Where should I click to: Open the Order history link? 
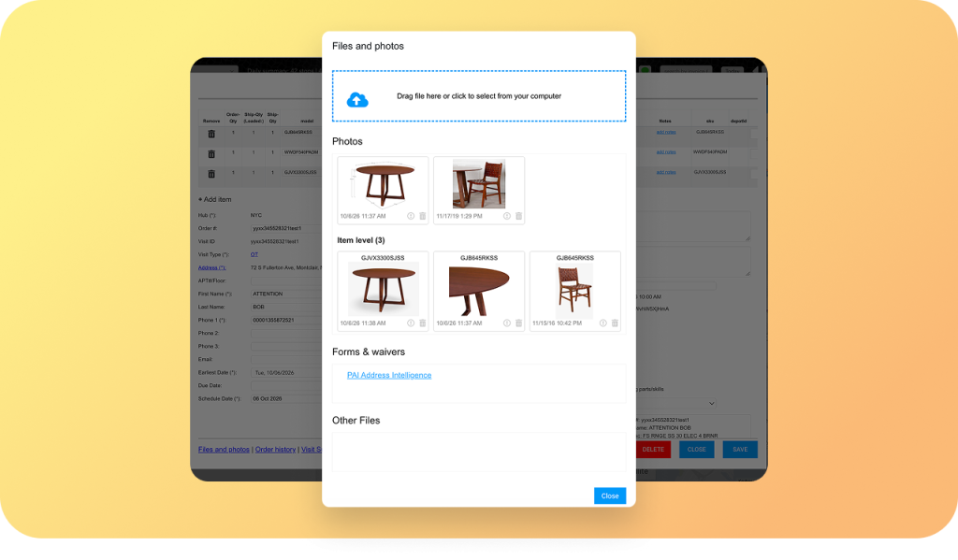(x=276, y=450)
